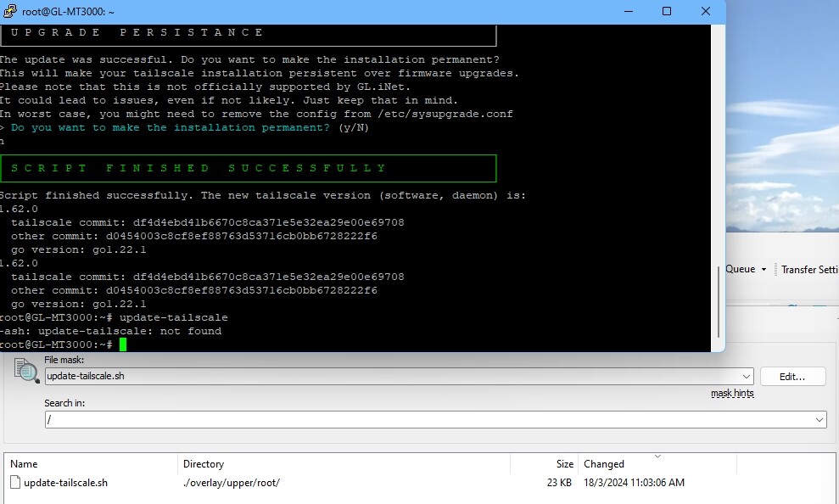The height and width of the screenshot is (504, 839).
Task: Click the 18/3/2024 11:03:06 AM date cell
Action: (634, 483)
